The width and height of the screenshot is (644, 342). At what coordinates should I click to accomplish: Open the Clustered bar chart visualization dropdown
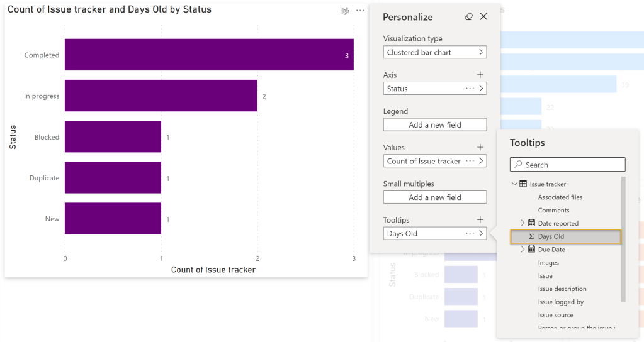(434, 52)
